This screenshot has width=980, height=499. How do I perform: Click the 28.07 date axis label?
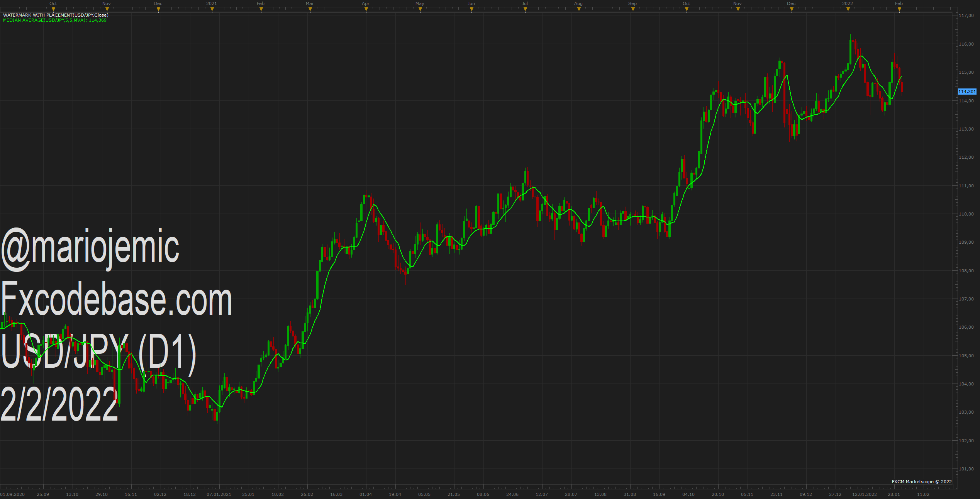[571, 494]
